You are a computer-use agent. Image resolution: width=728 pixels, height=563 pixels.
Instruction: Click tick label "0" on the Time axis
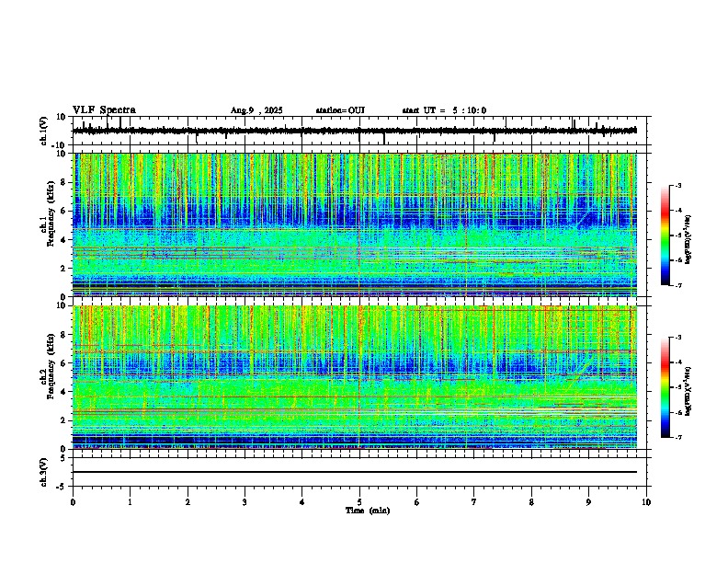coord(73,502)
